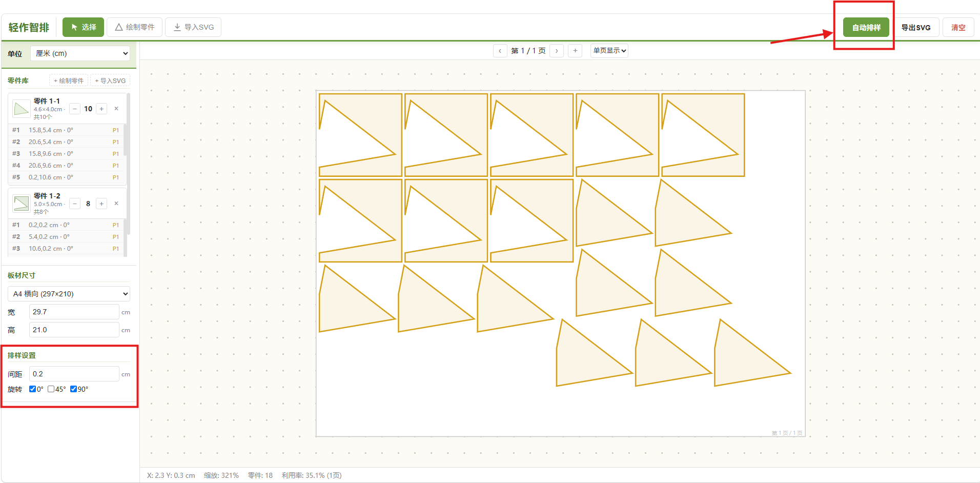This screenshot has height=483, width=980.
Task: Click the 轻作智排 app logo
Action: point(29,28)
